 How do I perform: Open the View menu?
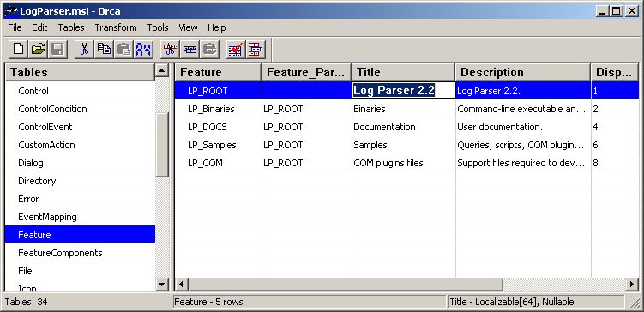188,27
